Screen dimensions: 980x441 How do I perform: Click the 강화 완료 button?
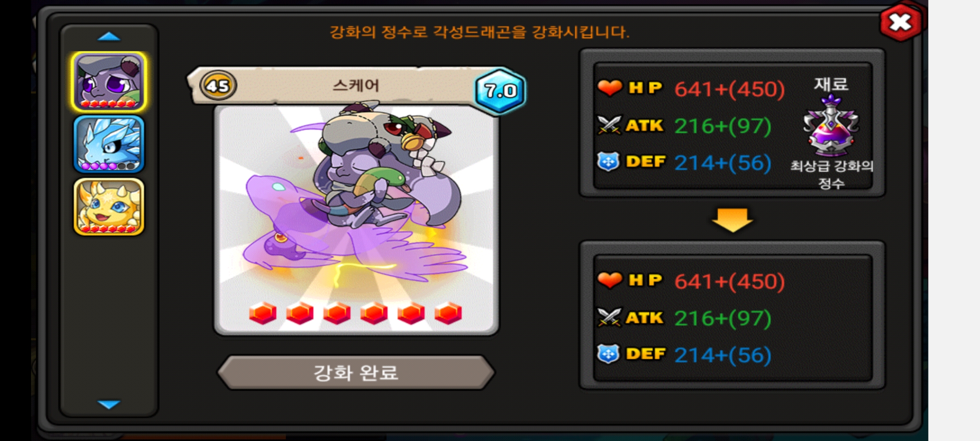tap(356, 372)
